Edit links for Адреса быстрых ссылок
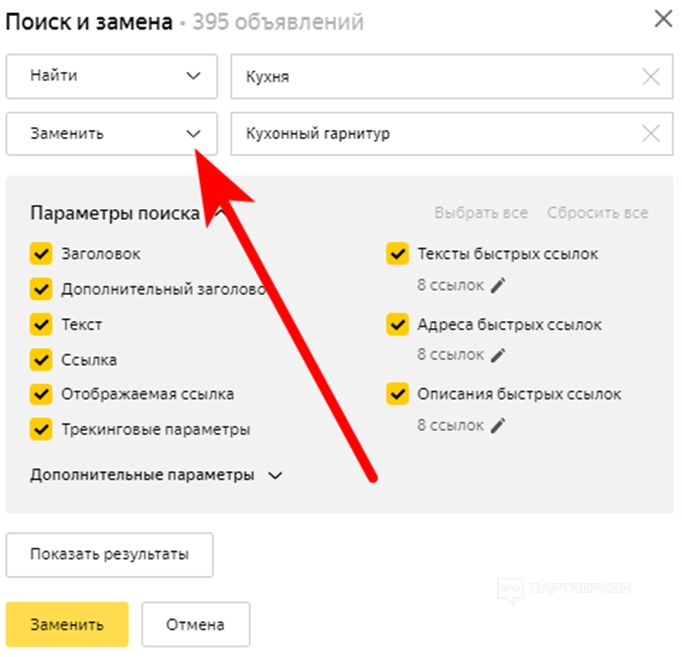 pyautogui.click(x=498, y=354)
